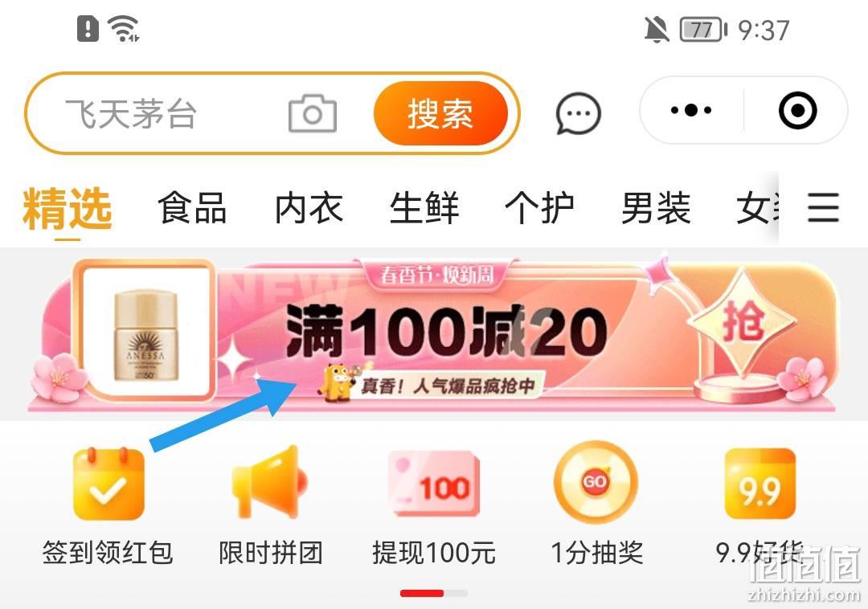
Task: Tap the 抢 grab button on banner
Action: click(743, 322)
